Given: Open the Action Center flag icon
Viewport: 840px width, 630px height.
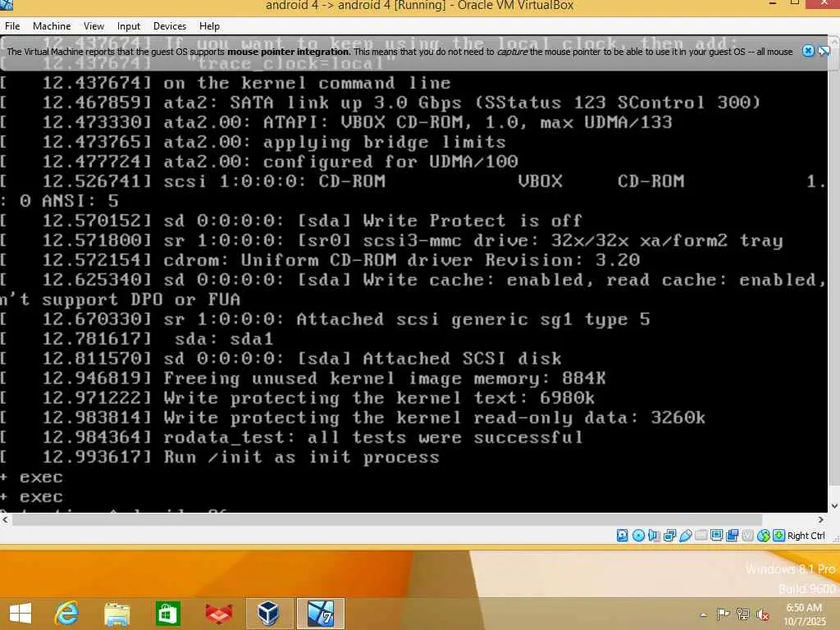Looking at the screenshot, I should 723,614.
